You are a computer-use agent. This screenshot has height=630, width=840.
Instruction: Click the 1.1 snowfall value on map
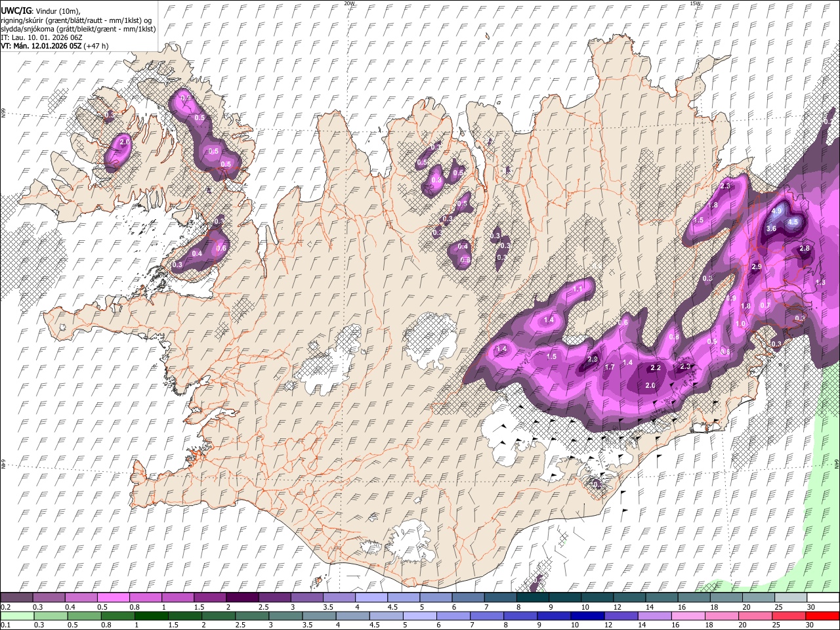click(x=578, y=289)
